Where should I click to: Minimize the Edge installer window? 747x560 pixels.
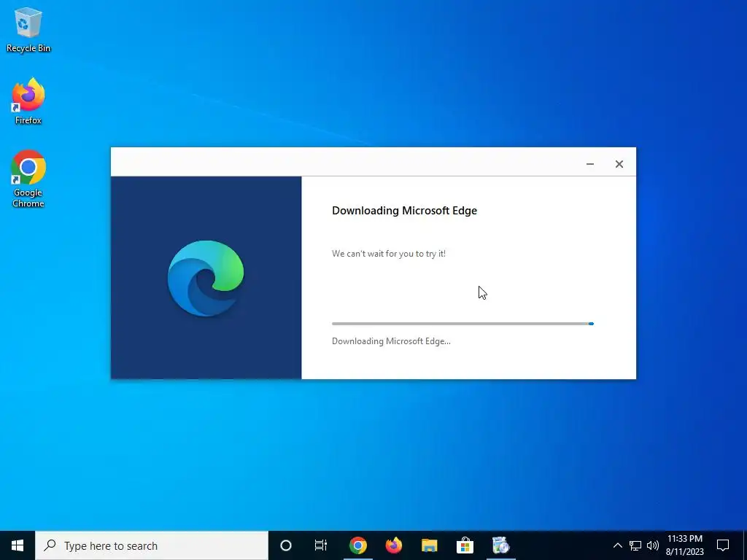[589, 164]
